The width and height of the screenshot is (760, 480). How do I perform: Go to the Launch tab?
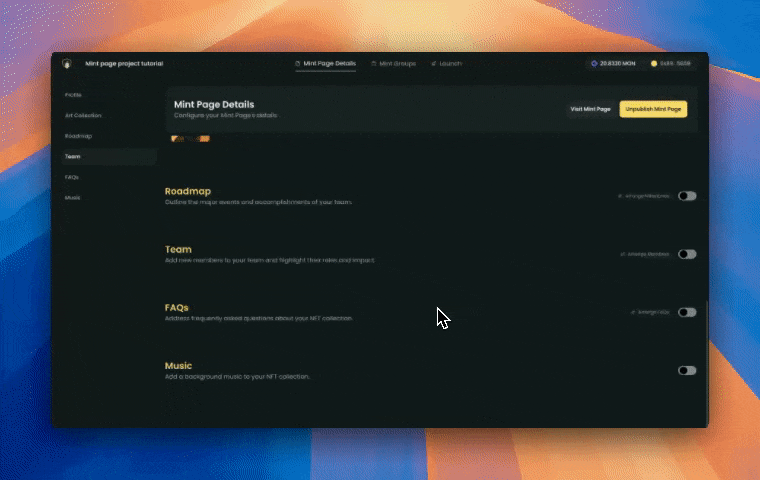click(446, 64)
